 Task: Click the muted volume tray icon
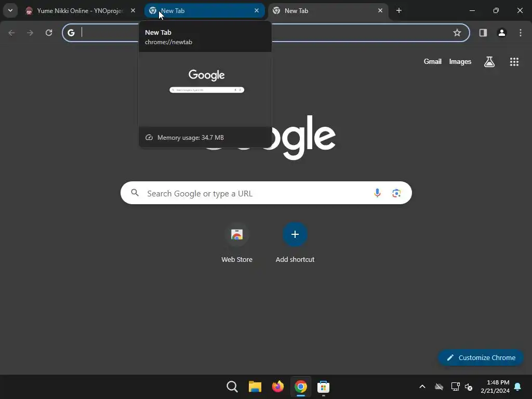coord(469,387)
